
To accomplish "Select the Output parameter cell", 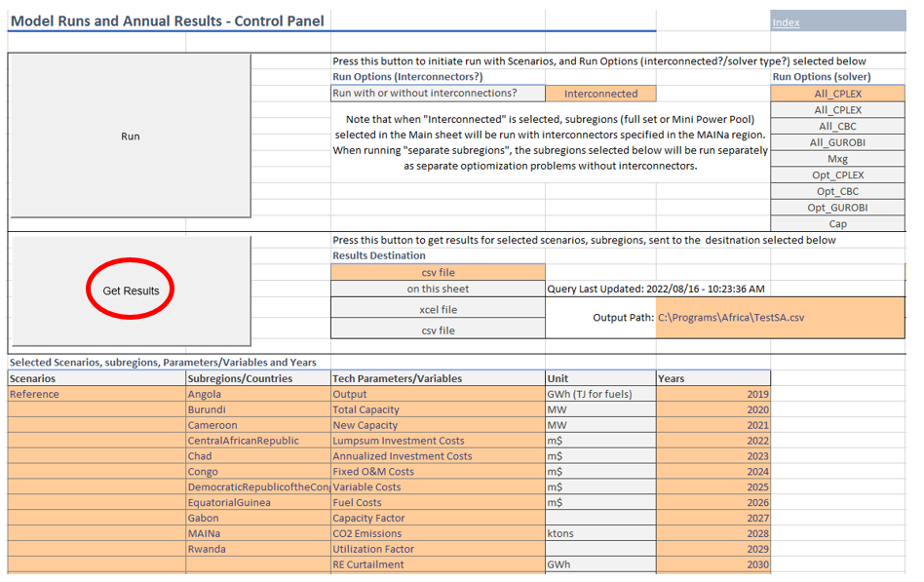I will coord(438,394).
